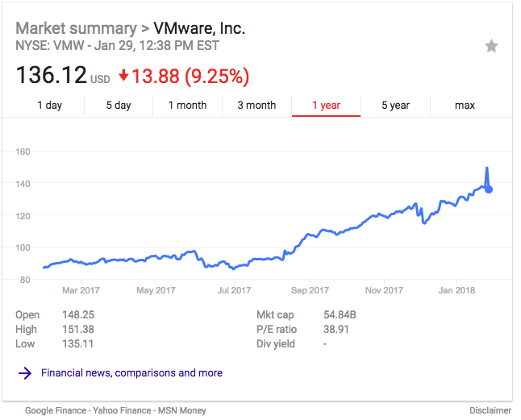This screenshot has width=521, height=420.
Task: Click the chart's price spike peak
Action: click(x=486, y=168)
